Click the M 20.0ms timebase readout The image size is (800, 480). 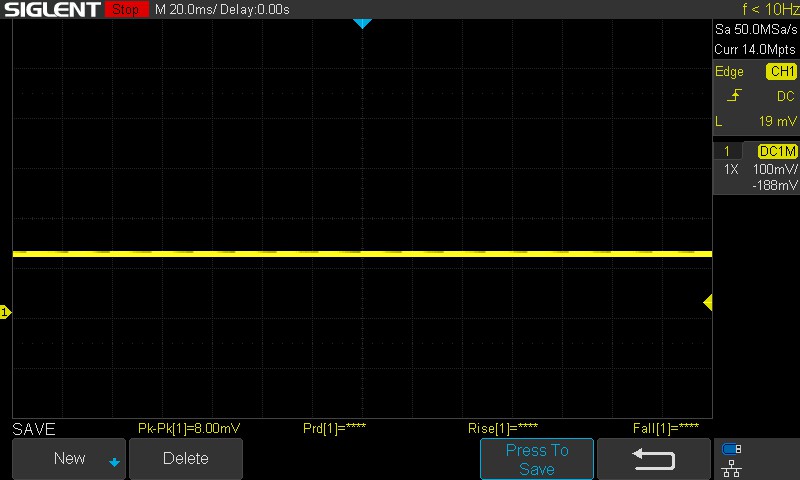186,10
